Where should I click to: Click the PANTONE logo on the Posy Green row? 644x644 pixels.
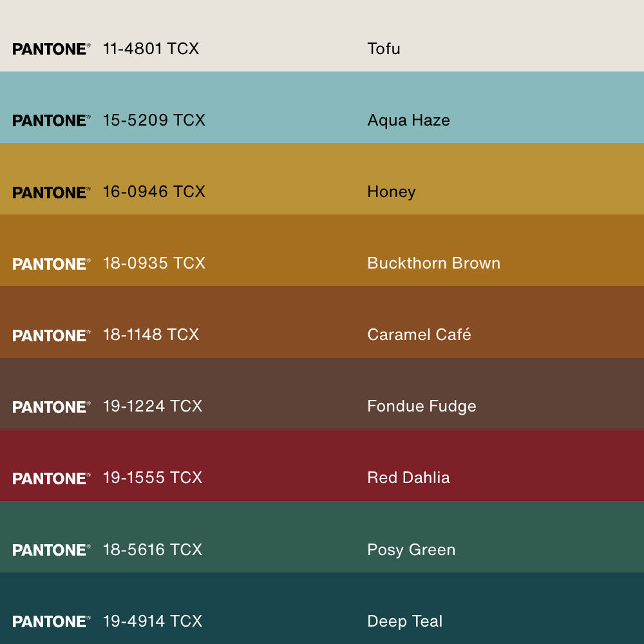(x=51, y=550)
